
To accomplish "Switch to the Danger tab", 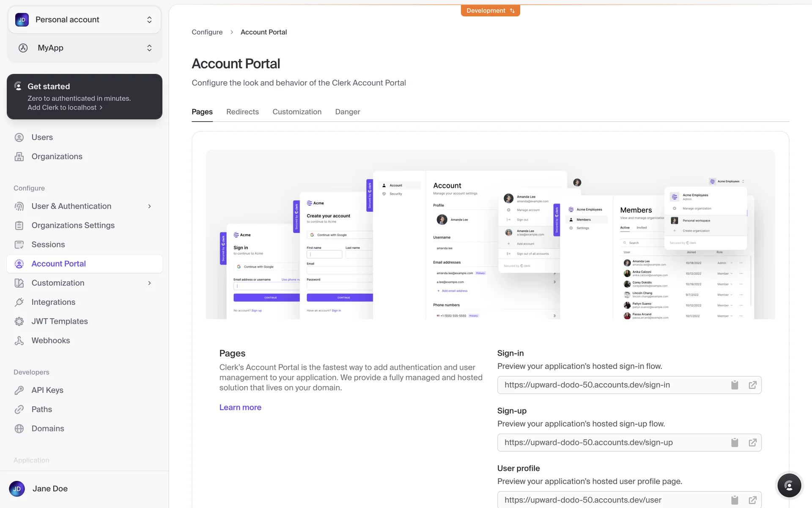I will coord(347,112).
